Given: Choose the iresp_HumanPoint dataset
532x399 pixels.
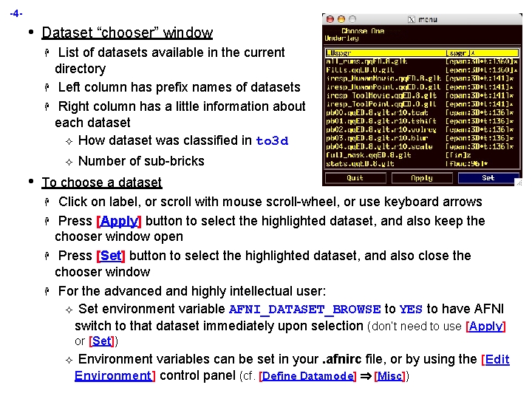Looking at the screenshot, I should pyautogui.click(x=422, y=87).
